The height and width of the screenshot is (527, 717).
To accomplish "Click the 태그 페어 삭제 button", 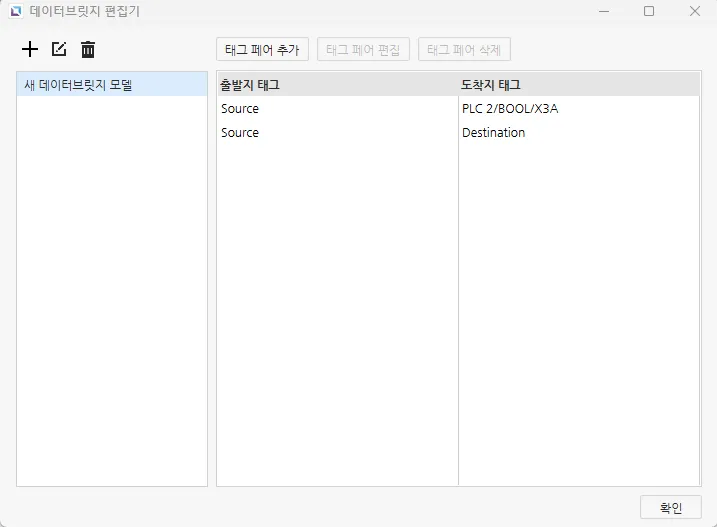I will 464,49.
